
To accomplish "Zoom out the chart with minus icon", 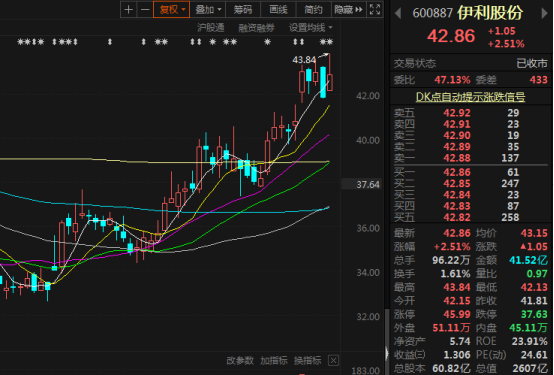I will [145, 10].
